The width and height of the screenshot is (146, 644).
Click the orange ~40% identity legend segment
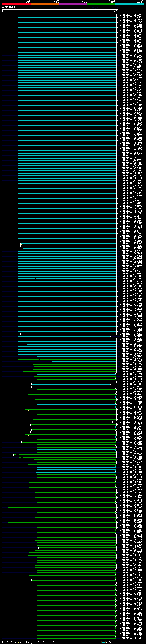(x=45, y=4)
